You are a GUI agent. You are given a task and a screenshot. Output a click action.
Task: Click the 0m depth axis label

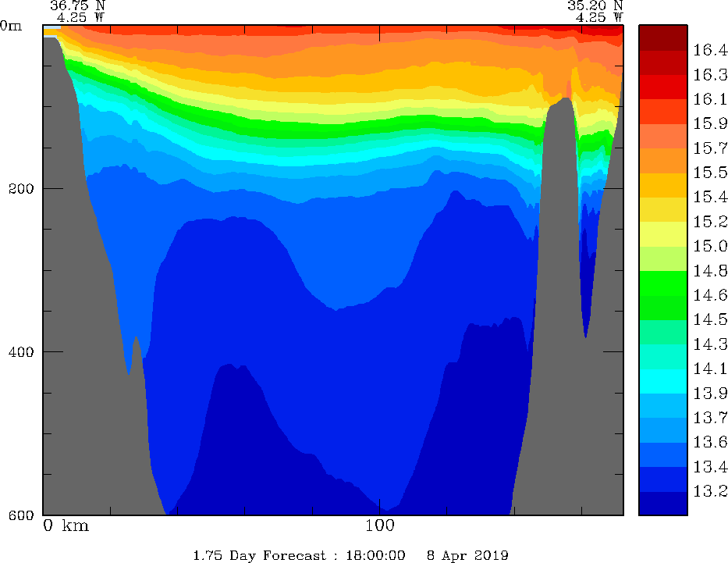pos(11,26)
